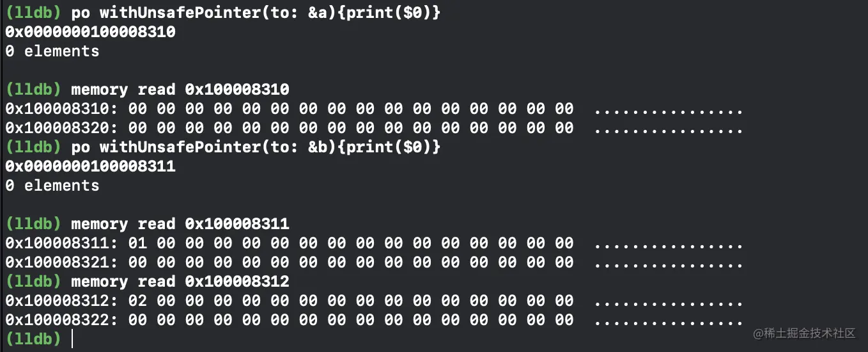This screenshot has height=352, width=868.
Task: Click the empty lldb prompt cursor at bottom
Action: pyautogui.click(x=72, y=339)
